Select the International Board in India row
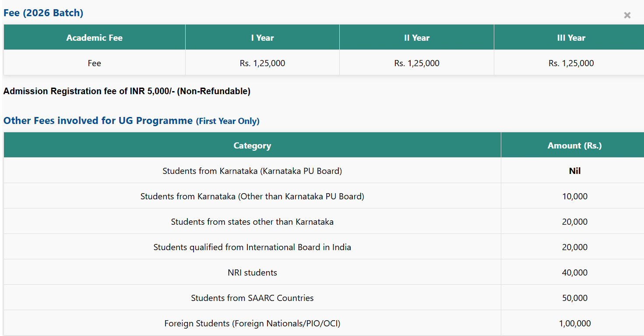644x336 pixels. [252, 247]
